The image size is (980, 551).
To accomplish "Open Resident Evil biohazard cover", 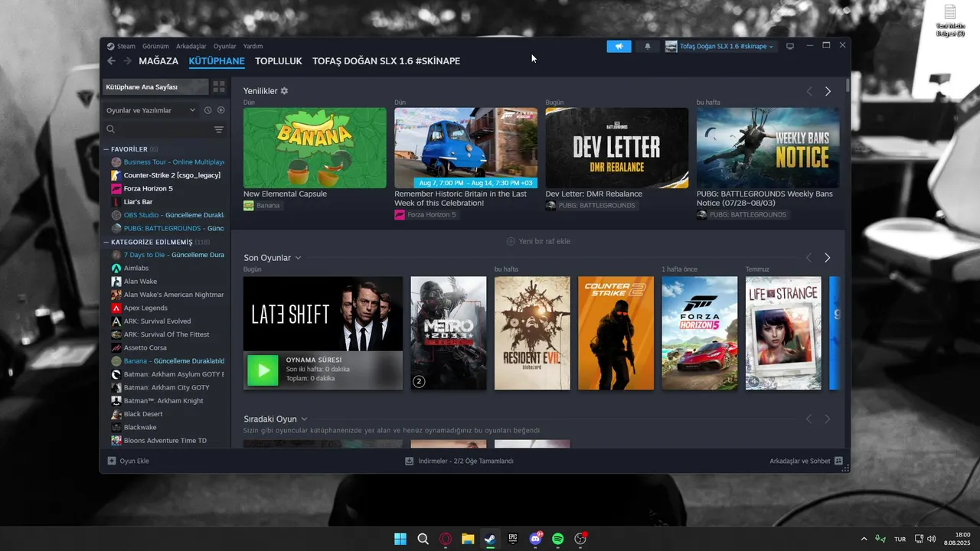I will [532, 333].
